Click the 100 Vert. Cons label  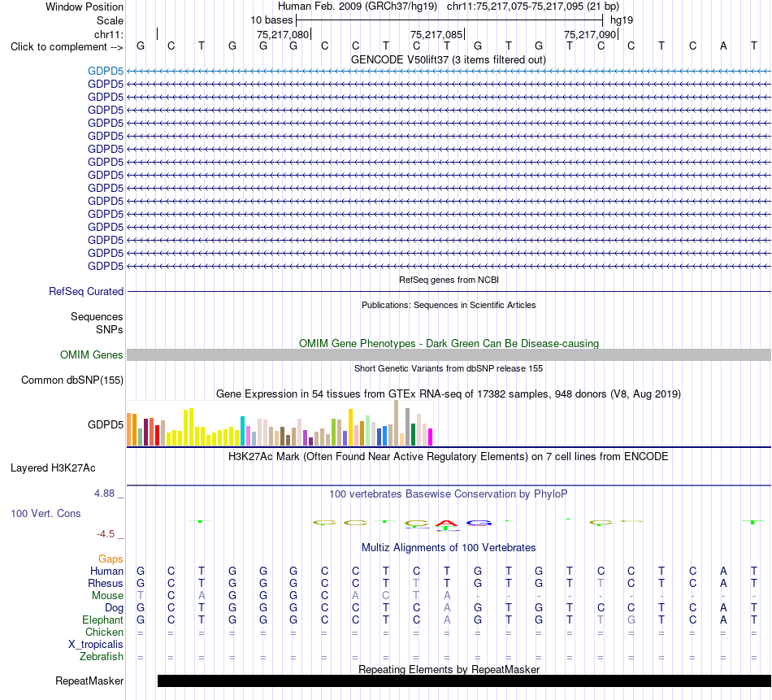(x=46, y=513)
